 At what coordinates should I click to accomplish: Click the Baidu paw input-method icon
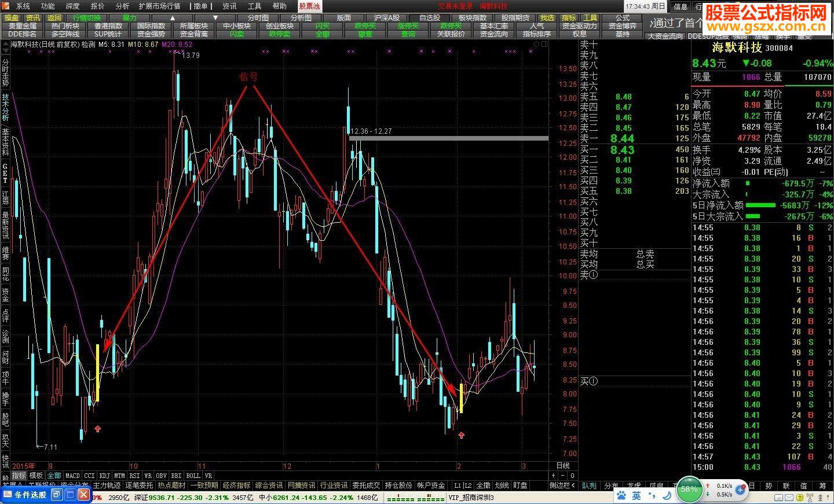coord(621,495)
